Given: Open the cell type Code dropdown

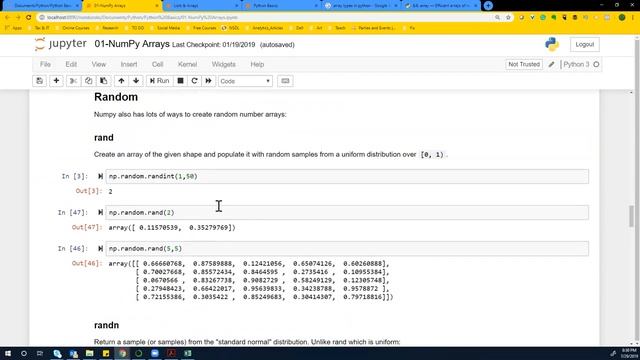Looking at the screenshot, I should point(245,81).
